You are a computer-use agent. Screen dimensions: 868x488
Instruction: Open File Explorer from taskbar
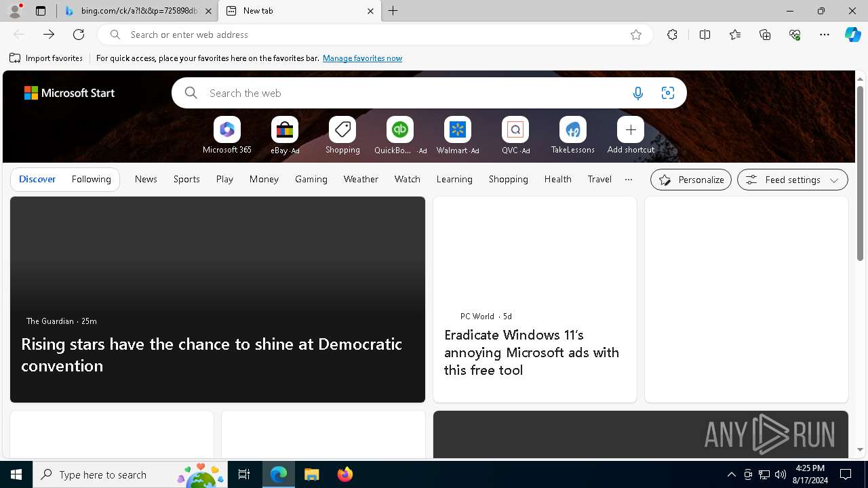pos(312,474)
